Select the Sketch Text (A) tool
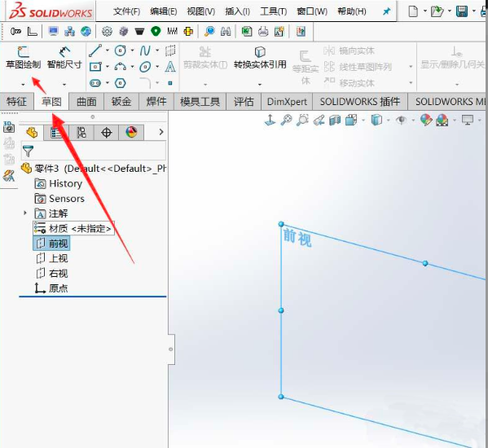The height and width of the screenshot is (448, 488). [170, 67]
